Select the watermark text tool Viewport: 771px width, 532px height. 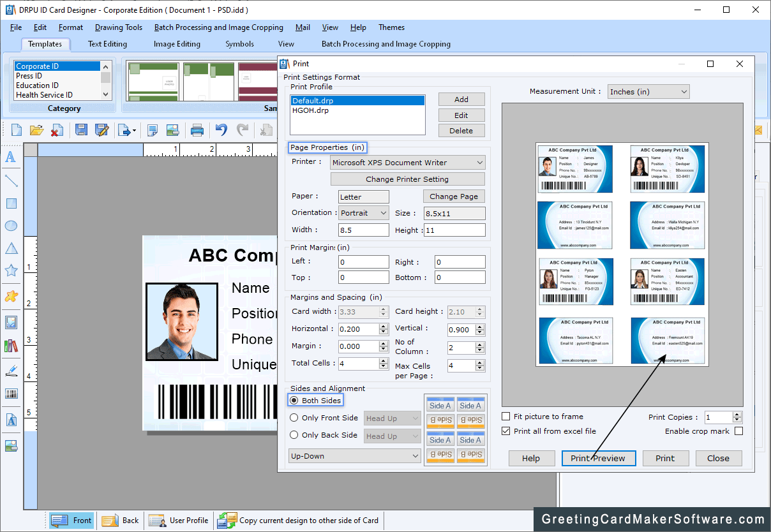coord(11,420)
